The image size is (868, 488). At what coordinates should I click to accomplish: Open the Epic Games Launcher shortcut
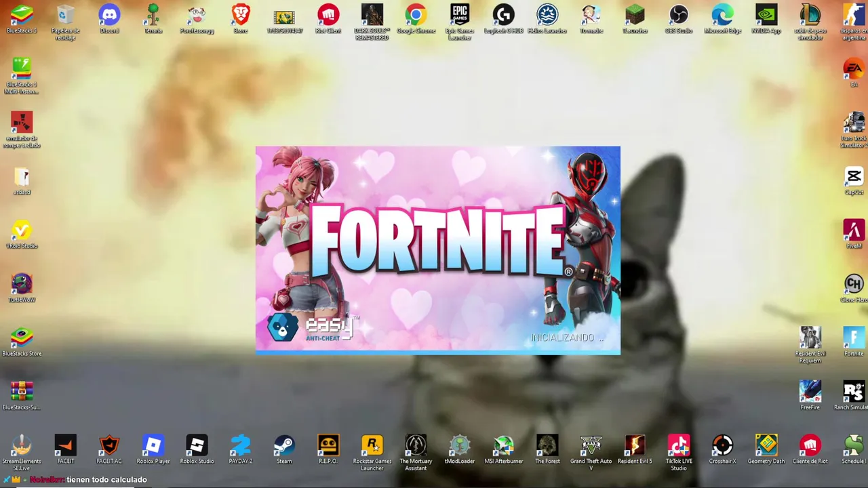pos(460,22)
